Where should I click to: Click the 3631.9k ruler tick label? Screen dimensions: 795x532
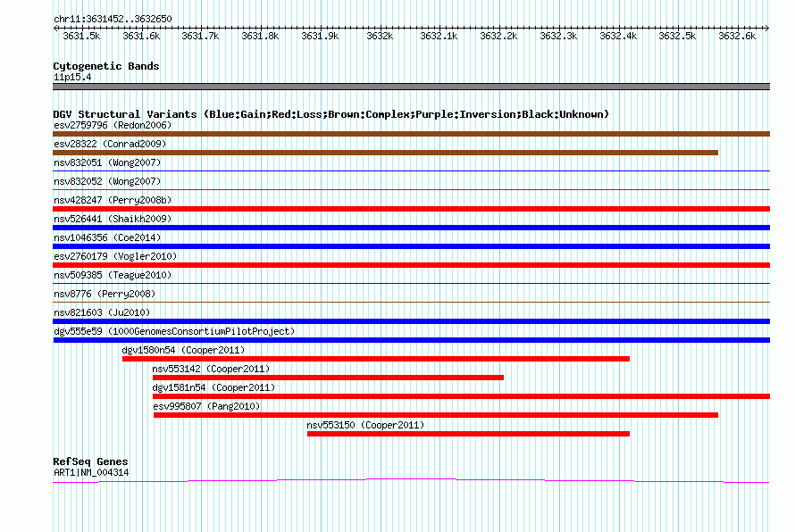320,36
